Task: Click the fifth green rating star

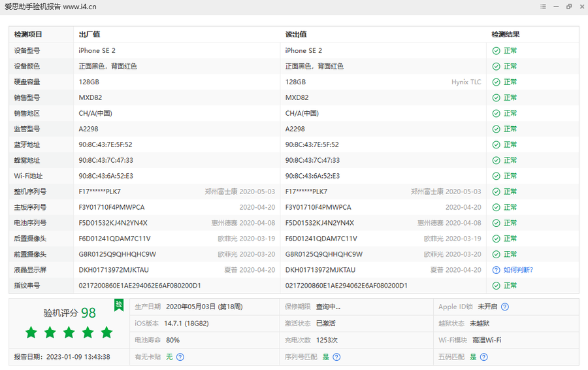Action: coord(107,333)
